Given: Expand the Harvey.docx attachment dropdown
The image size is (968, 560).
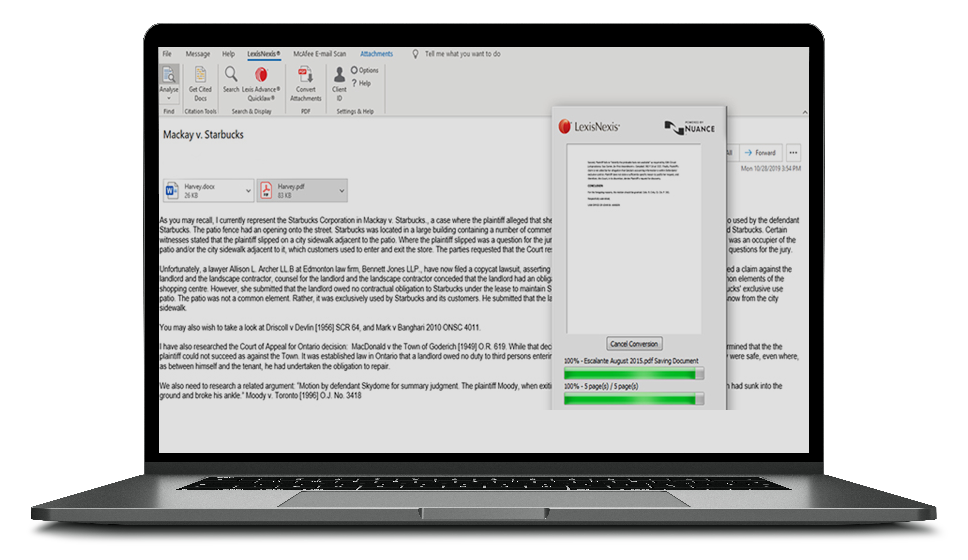Looking at the screenshot, I should pos(248,191).
